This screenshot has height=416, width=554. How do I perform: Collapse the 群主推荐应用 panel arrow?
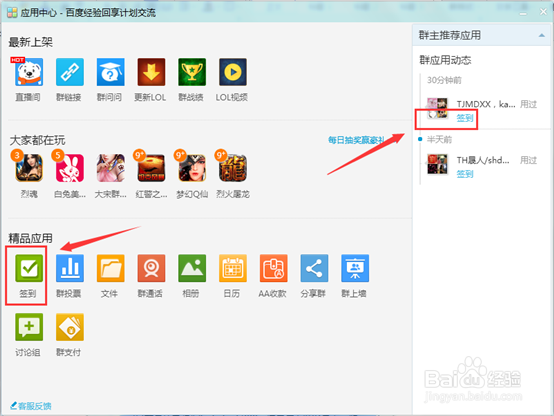[x=541, y=35]
